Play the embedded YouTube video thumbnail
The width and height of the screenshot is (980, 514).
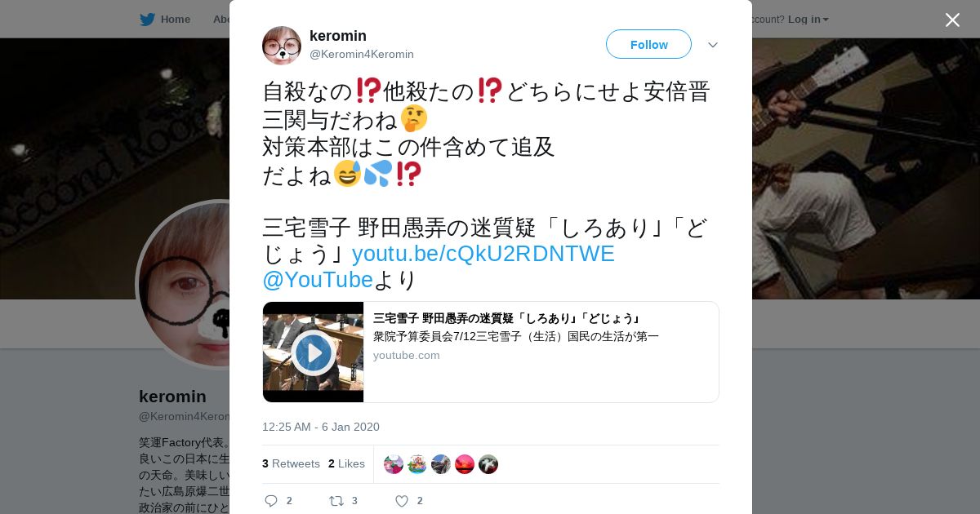pos(313,352)
